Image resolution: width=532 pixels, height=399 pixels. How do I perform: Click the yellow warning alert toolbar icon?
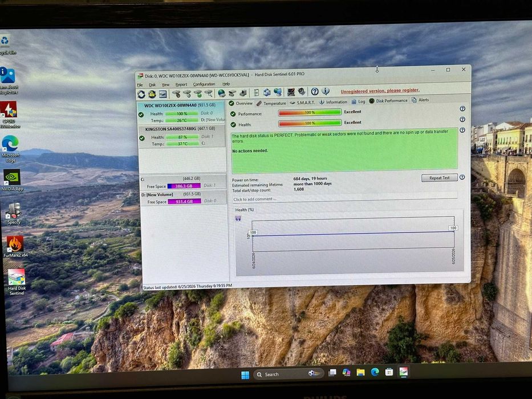[x=152, y=94]
